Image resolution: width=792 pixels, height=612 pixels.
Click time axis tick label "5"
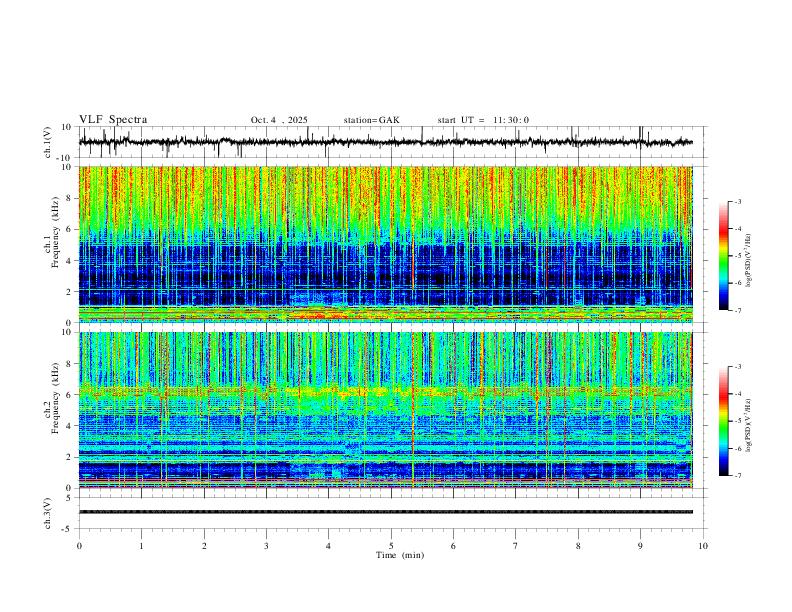click(391, 546)
